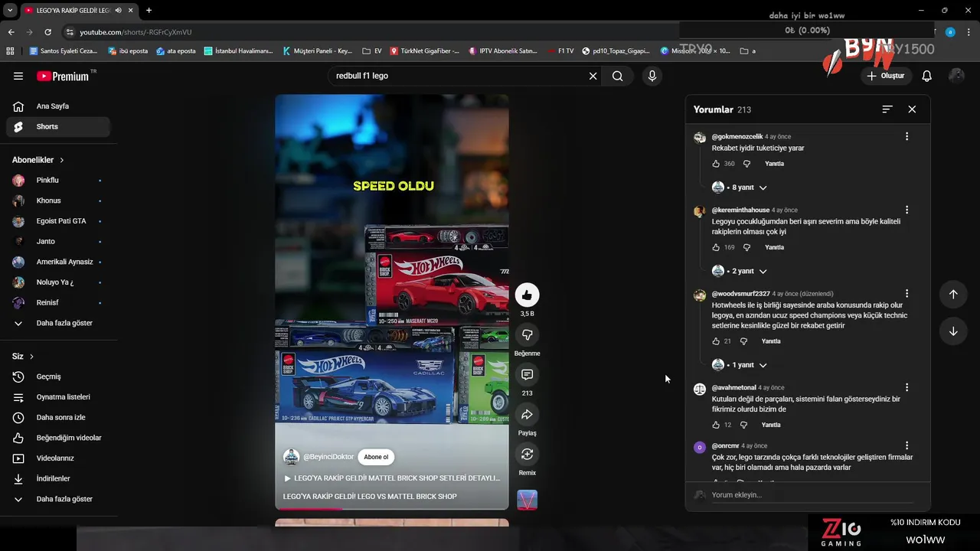Open the browser tab list dropdown

click(x=10, y=10)
